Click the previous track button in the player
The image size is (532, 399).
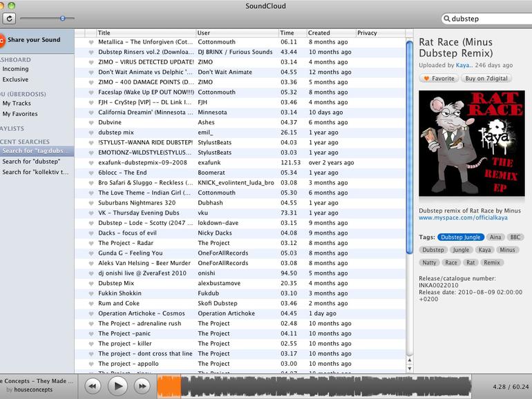tap(93, 386)
